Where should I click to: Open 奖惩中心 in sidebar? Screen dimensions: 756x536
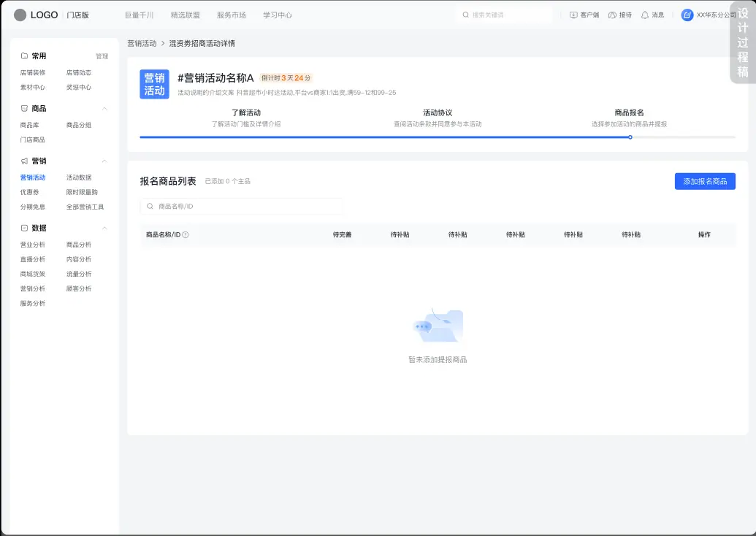79,87
